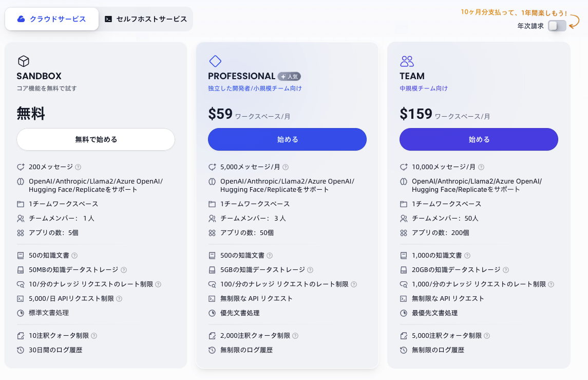Click the clock icon beside 標準文書処理
The image size is (588, 380).
point(21,313)
